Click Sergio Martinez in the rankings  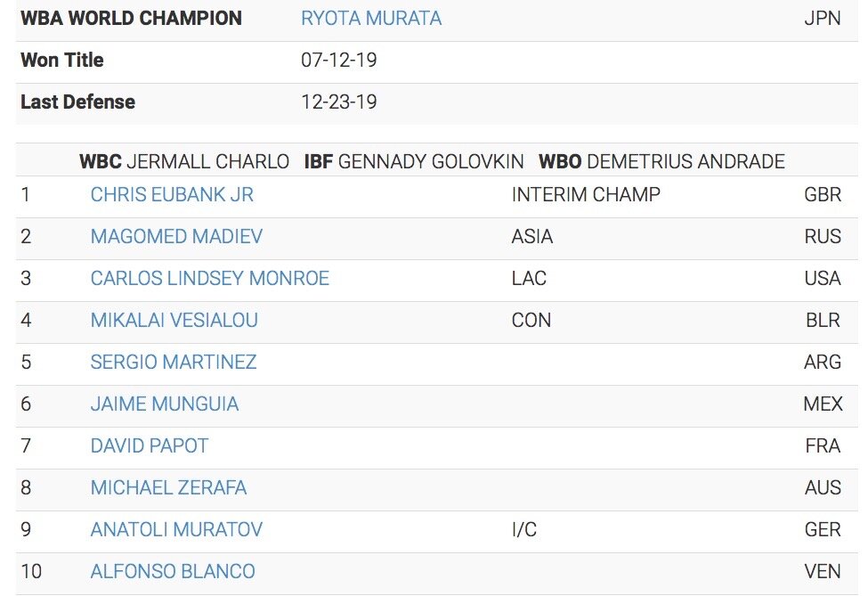[x=173, y=362]
